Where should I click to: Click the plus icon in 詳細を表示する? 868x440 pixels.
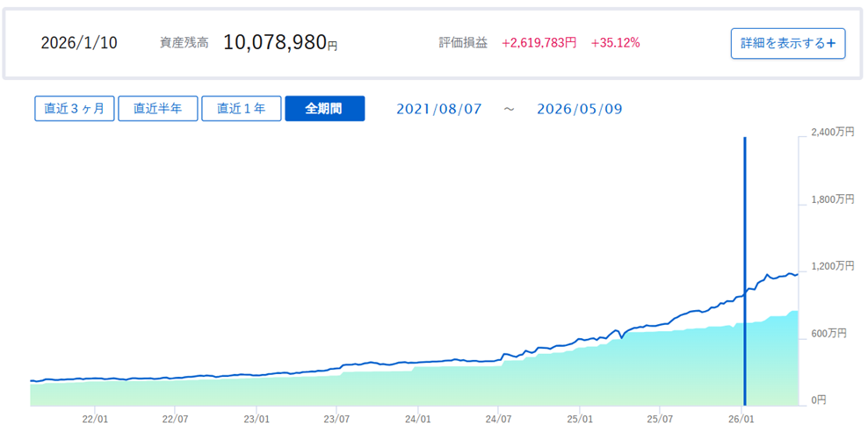click(830, 44)
